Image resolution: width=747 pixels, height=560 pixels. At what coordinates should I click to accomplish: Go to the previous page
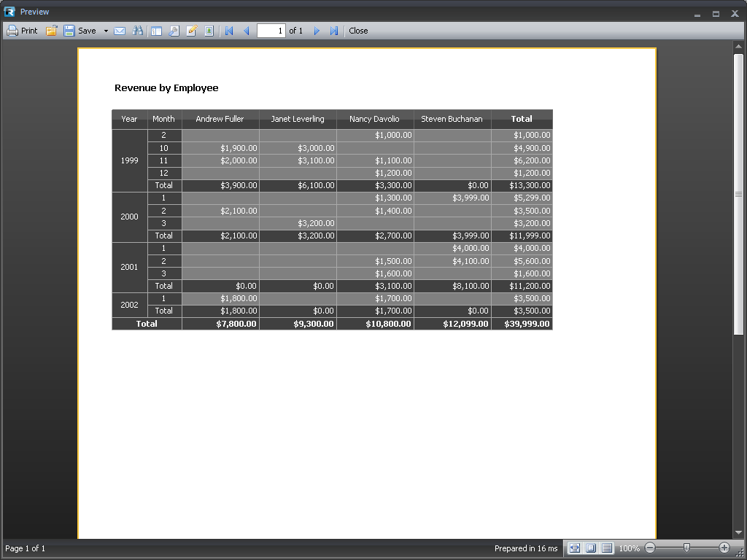(246, 31)
